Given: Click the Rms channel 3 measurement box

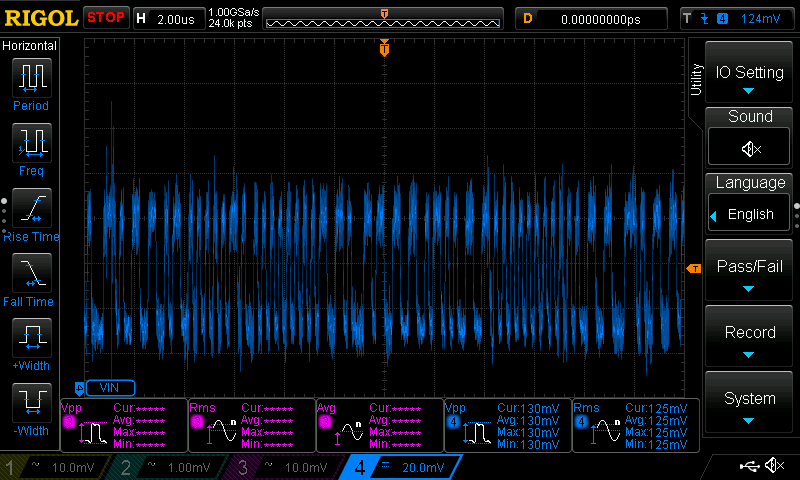Looking at the screenshot, I should click(x=252, y=425).
